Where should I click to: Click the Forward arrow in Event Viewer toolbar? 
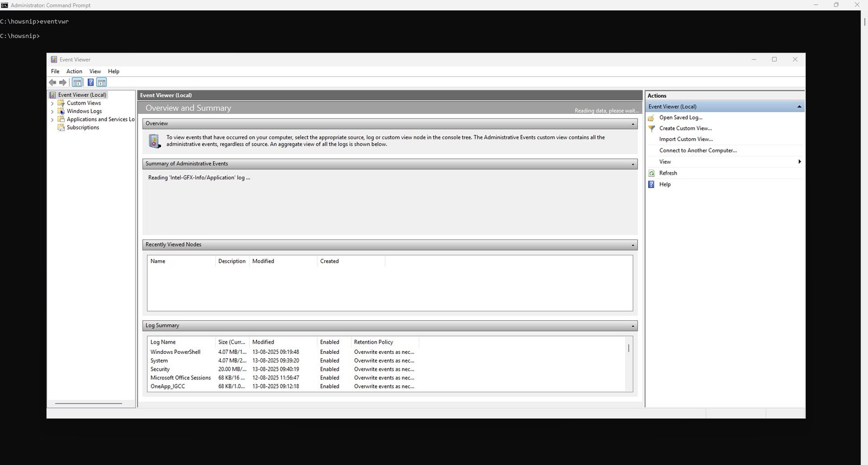63,82
